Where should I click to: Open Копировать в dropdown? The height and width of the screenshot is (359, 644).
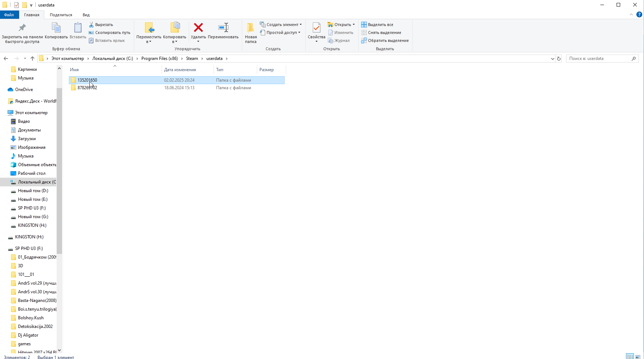[175, 33]
